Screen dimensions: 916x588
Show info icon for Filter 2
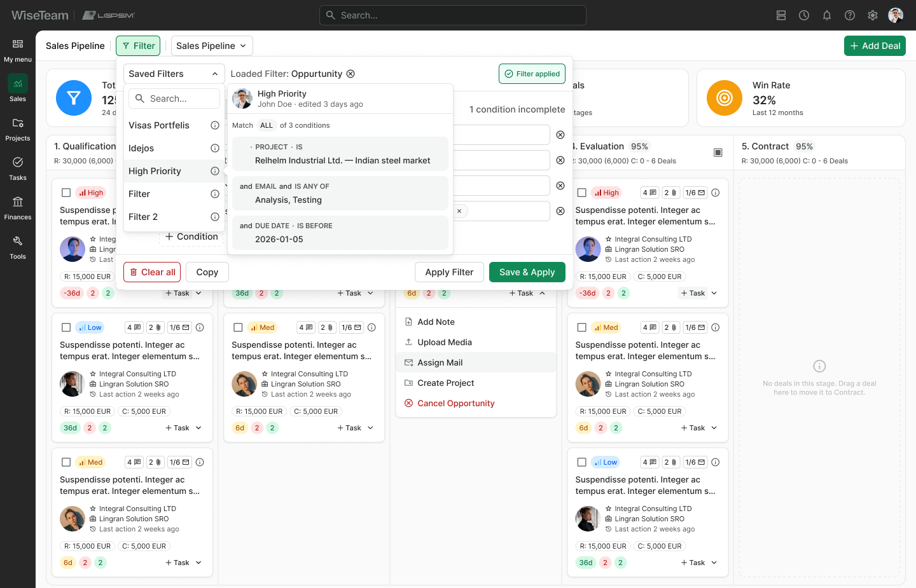tap(215, 217)
